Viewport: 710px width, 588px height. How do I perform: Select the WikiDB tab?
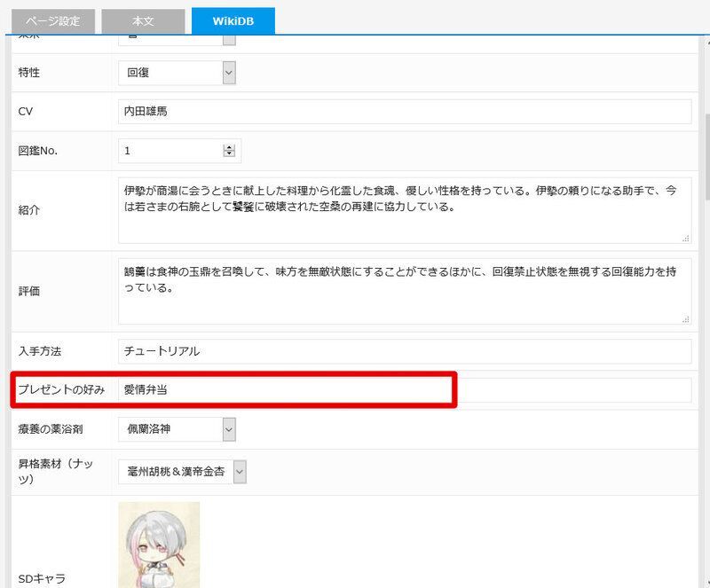pos(233,20)
